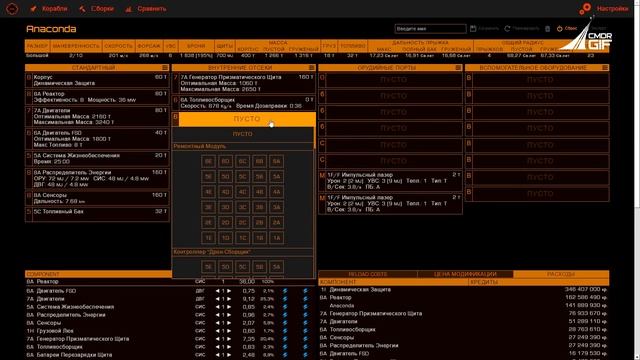Image resolution: width=640 pixels, height=360 pixels.
Task: Click the trash can delete icon
Action: (x=548, y=29)
